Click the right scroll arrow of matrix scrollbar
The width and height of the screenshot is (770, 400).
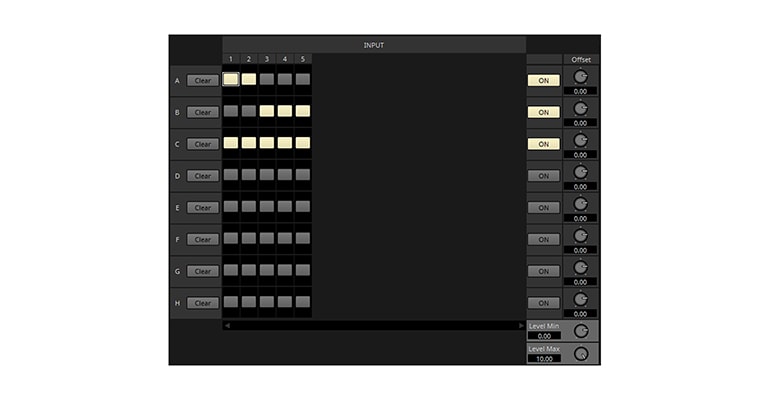point(521,325)
